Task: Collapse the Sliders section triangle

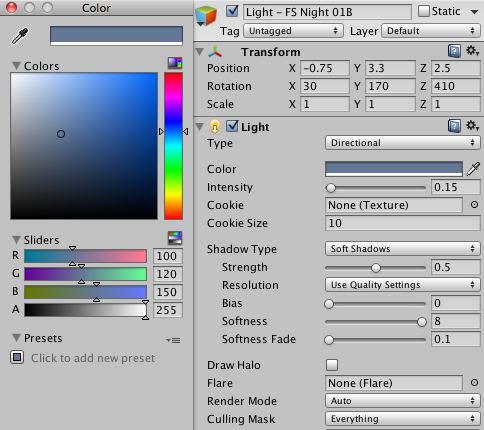Action: click(x=16, y=239)
